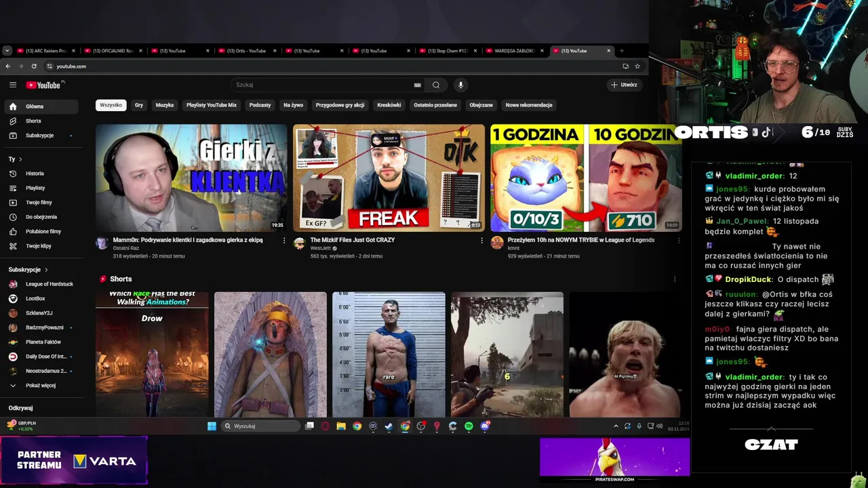The height and width of the screenshot is (488, 868).
Task: Open Planeta Faktów subscription
Action: coord(41,342)
